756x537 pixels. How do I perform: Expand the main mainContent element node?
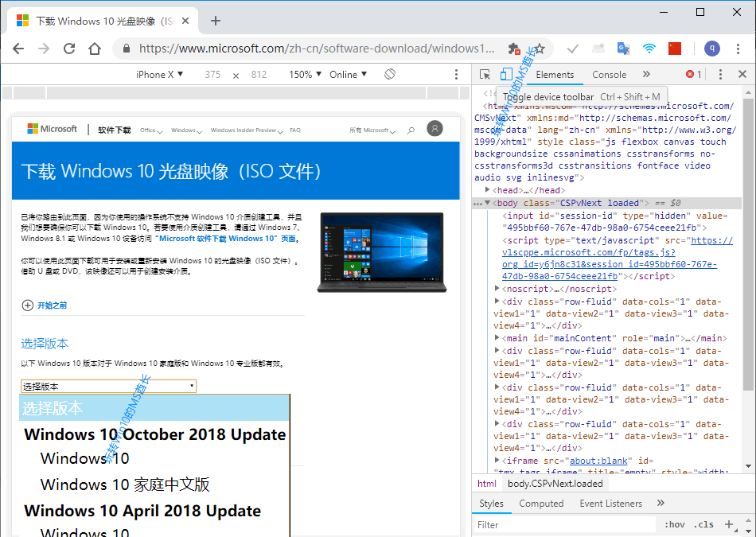pyautogui.click(x=497, y=338)
